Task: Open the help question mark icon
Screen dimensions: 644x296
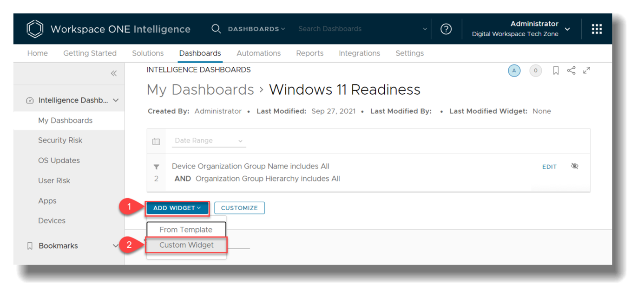Action: pos(446,29)
